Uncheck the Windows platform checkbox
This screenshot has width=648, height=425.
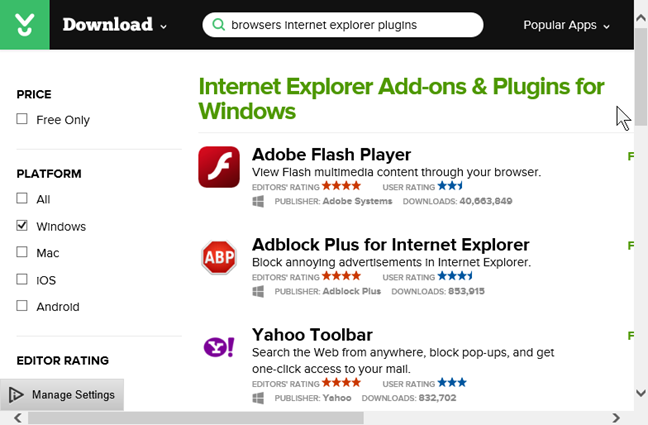[x=22, y=226]
